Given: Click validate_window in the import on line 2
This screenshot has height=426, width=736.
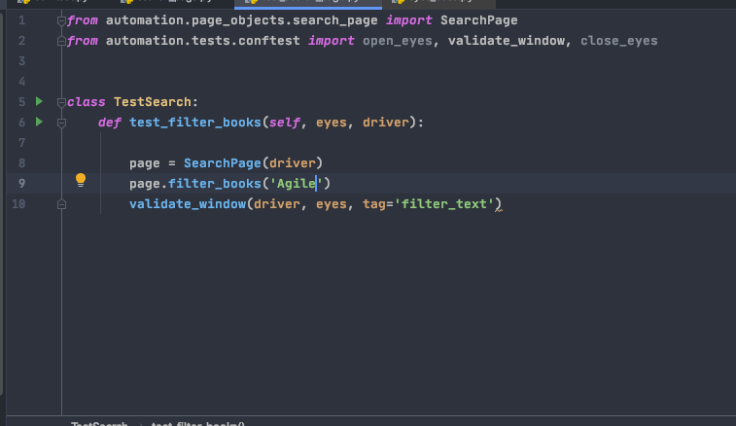Looking at the screenshot, I should (506, 41).
